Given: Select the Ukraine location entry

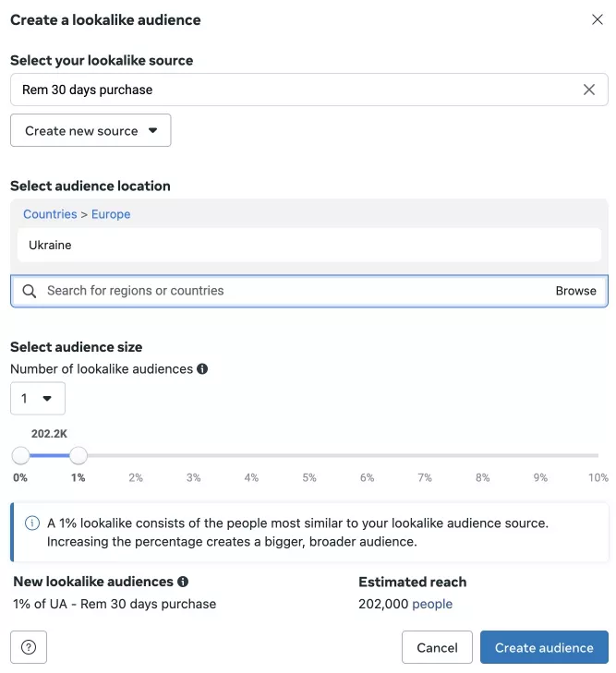Looking at the screenshot, I should 309,245.
